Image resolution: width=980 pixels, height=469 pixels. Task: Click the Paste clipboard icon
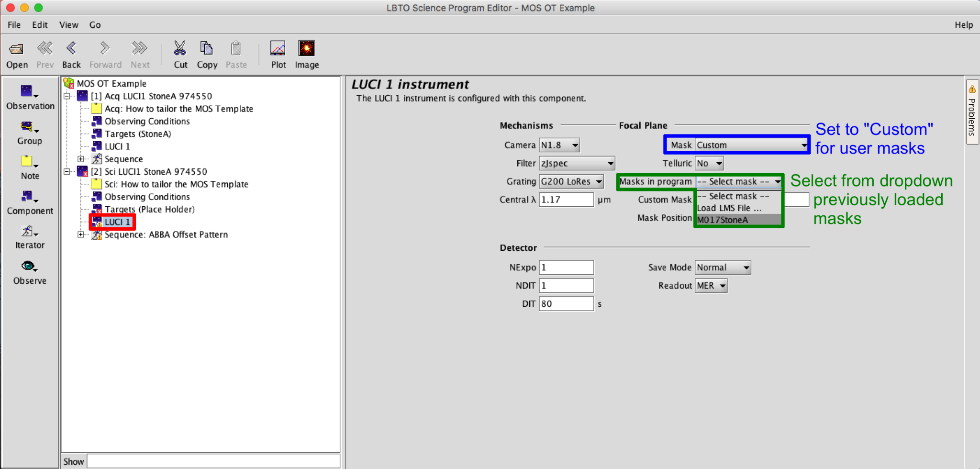(236, 48)
